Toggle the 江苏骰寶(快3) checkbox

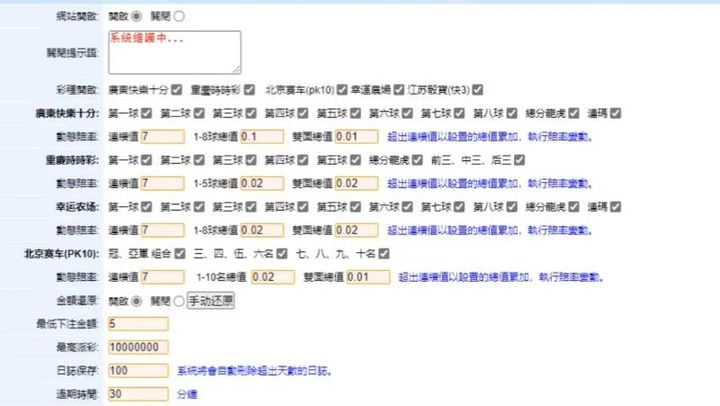477,89
